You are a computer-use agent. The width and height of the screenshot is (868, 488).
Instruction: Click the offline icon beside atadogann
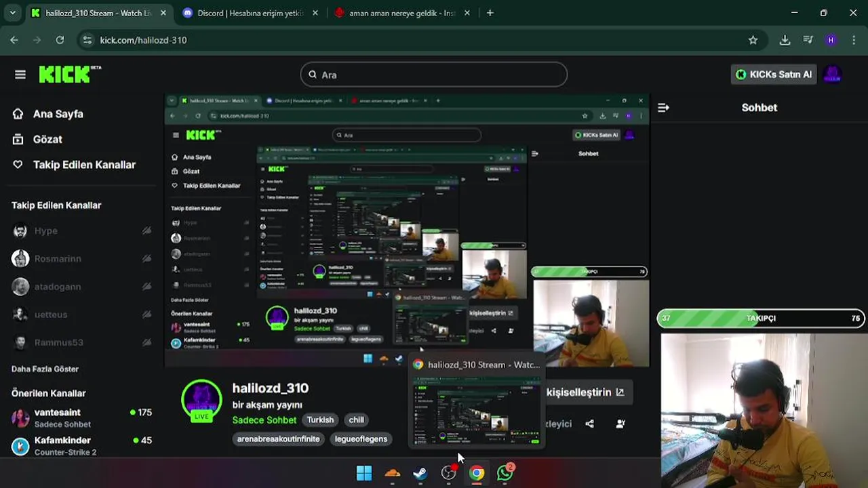click(146, 287)
